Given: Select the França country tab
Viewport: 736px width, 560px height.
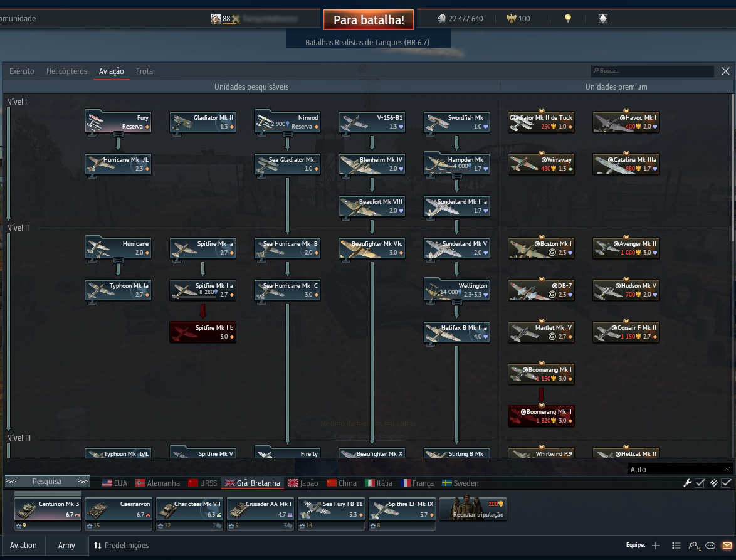Looking at the screenshot, I should click(418, 483).
